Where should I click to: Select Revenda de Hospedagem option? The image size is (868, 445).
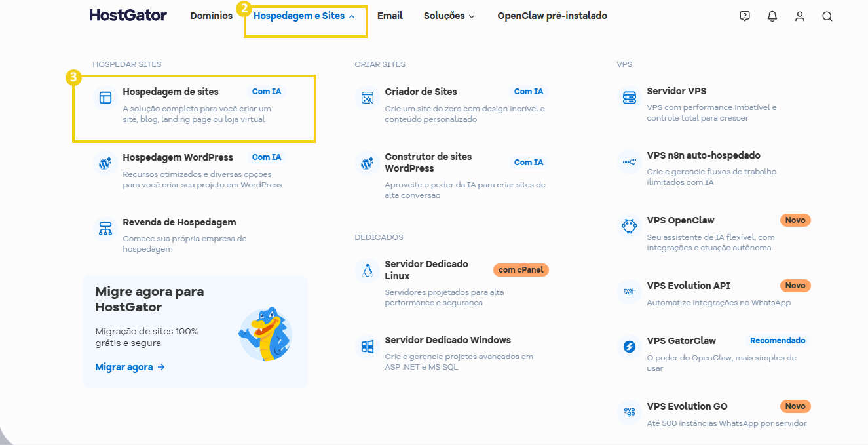(x=179, y=222)
